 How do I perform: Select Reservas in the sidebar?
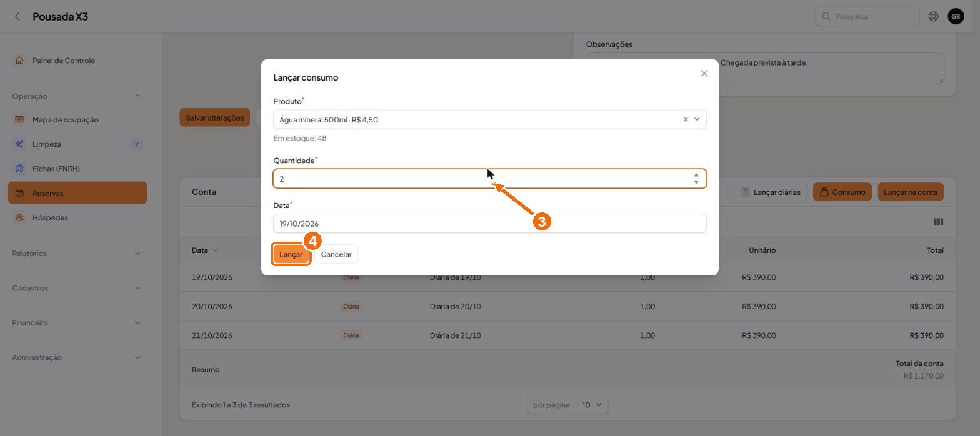coord(77,193)
